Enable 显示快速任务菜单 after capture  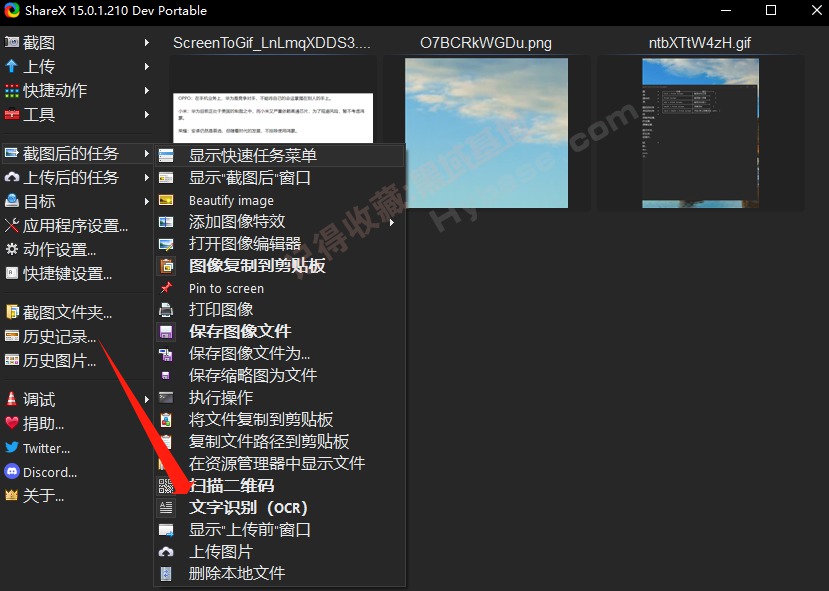280,155
